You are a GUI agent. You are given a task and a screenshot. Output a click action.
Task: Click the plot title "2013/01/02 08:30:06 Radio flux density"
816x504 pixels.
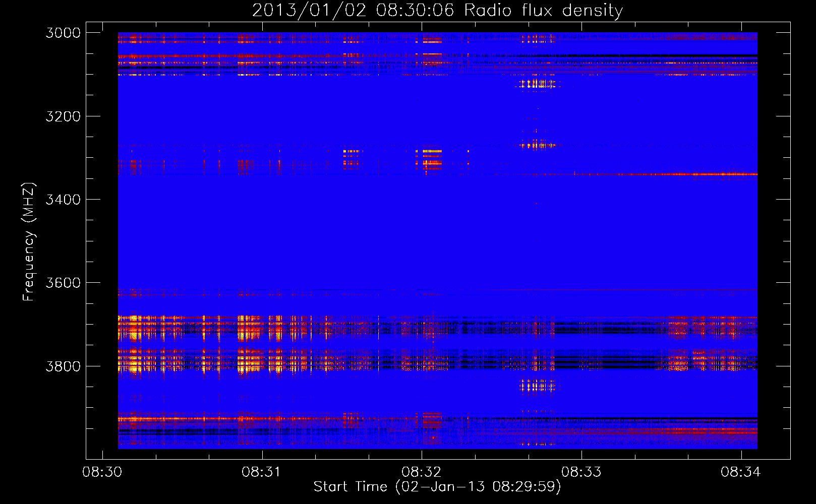[437, 11]
